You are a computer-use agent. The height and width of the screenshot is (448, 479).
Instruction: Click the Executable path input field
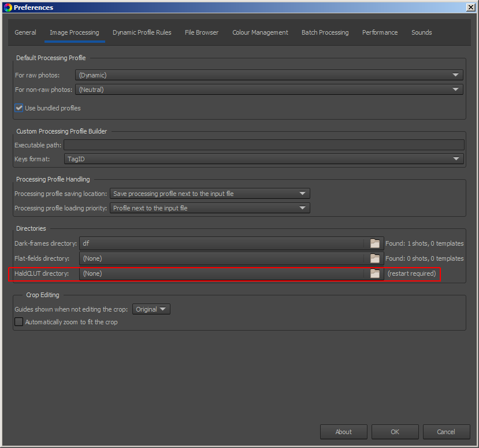(263, 145)
